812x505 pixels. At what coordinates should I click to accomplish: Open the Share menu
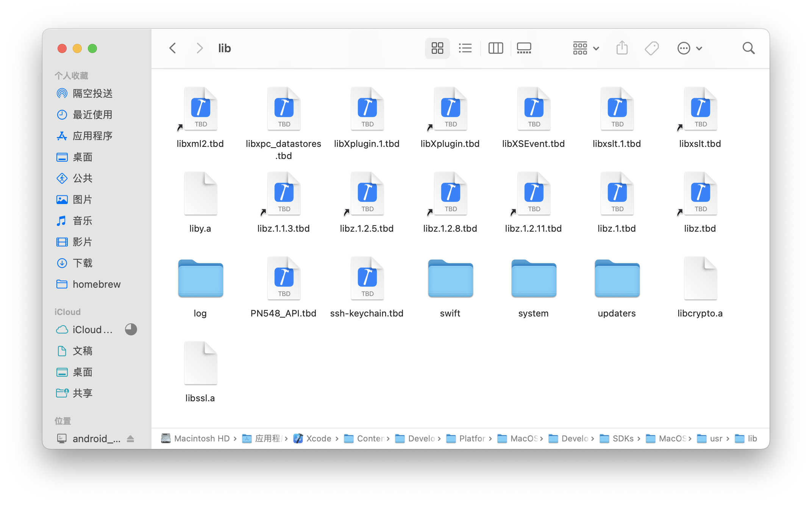621,48
